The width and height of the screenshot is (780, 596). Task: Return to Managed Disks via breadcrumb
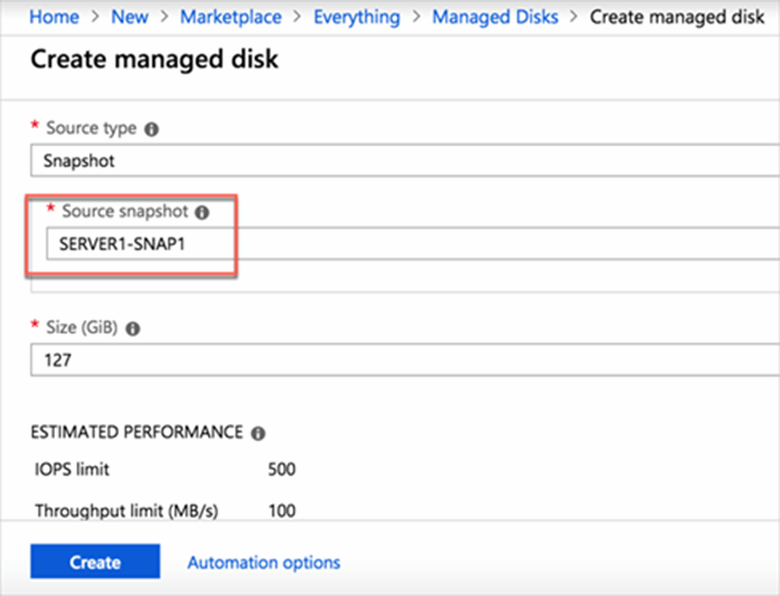pos(495,17)
